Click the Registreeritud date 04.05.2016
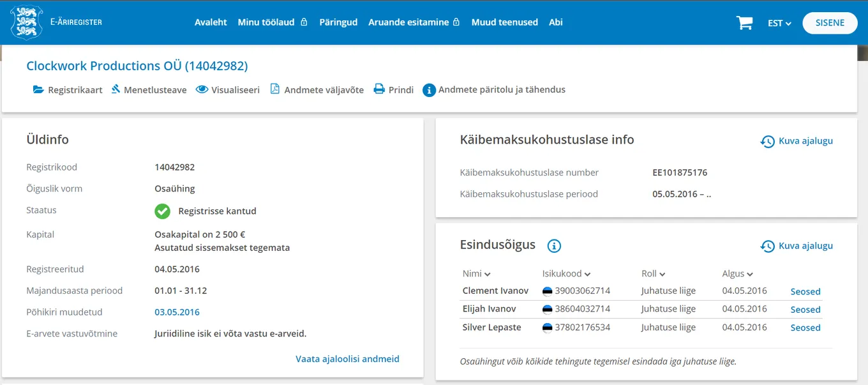This screenshot has width=868, height=385. point(177,269)
